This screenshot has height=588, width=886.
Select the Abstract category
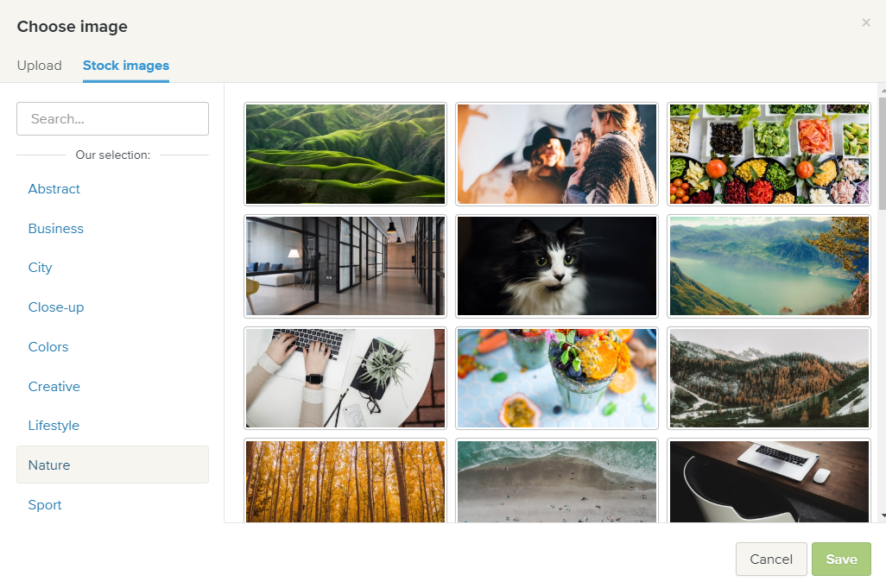coord(54,188)
